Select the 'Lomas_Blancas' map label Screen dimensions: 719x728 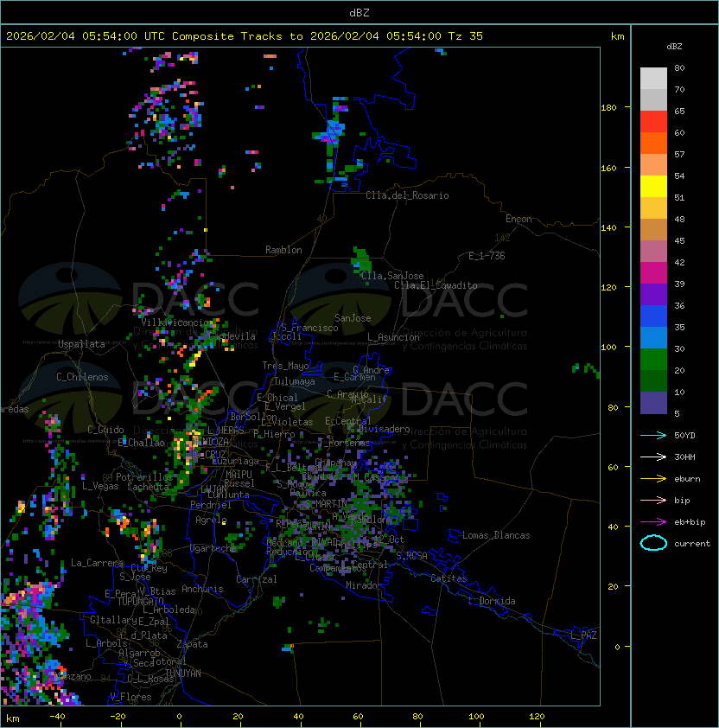496,535
